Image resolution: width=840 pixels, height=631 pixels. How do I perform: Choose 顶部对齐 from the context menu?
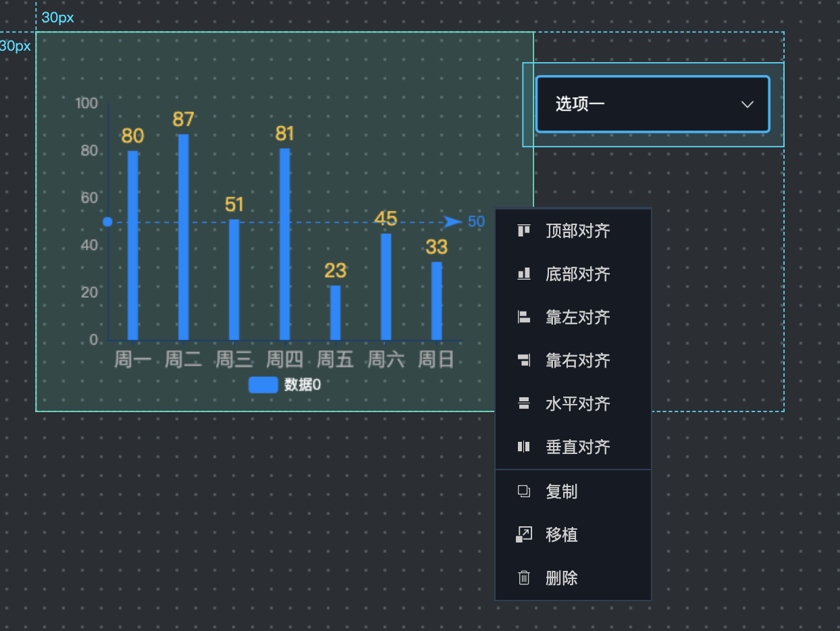(577, 231)
